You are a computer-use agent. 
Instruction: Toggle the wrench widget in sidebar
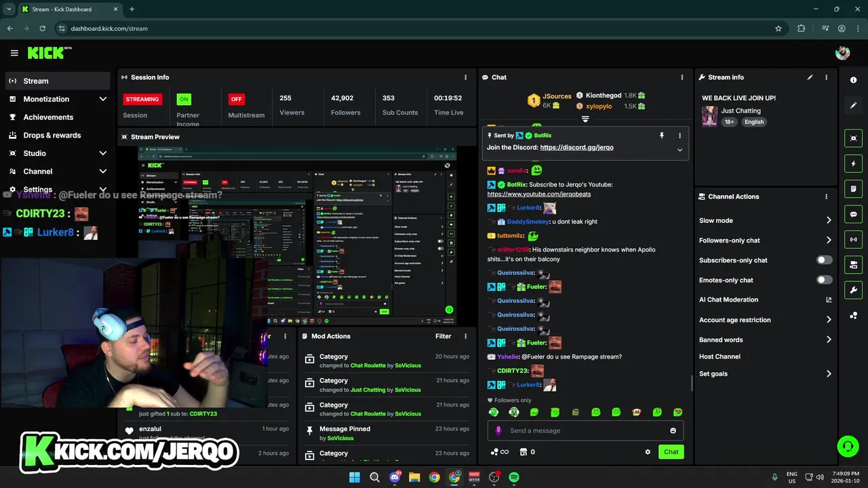(x=854, y=290)
